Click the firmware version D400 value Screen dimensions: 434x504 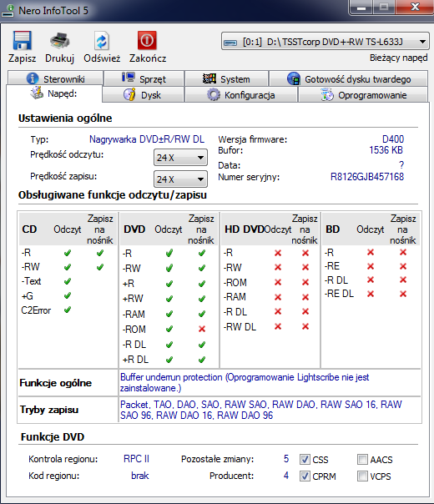coord(393,139)
